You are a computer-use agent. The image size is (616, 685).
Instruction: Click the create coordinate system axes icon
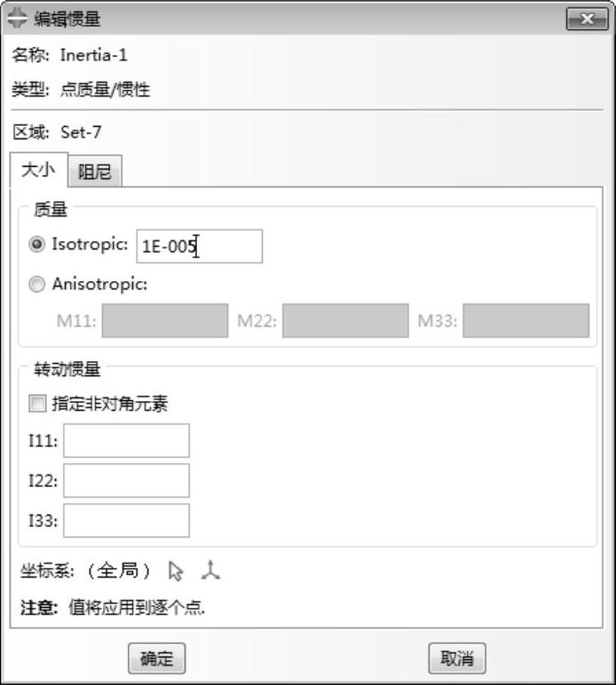coord(210,570)
